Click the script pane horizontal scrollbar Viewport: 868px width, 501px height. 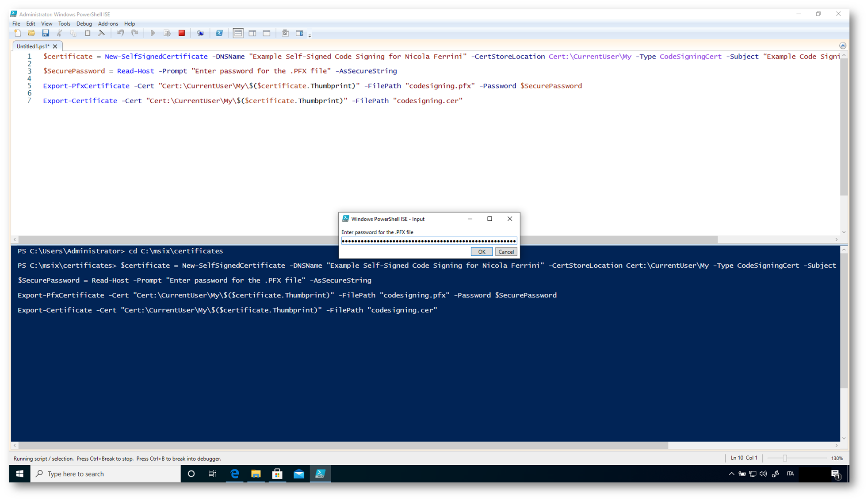(368, 239)
